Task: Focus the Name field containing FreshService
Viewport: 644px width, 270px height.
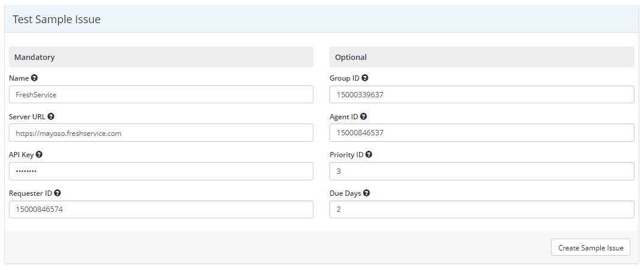Action: pos(161,94)
